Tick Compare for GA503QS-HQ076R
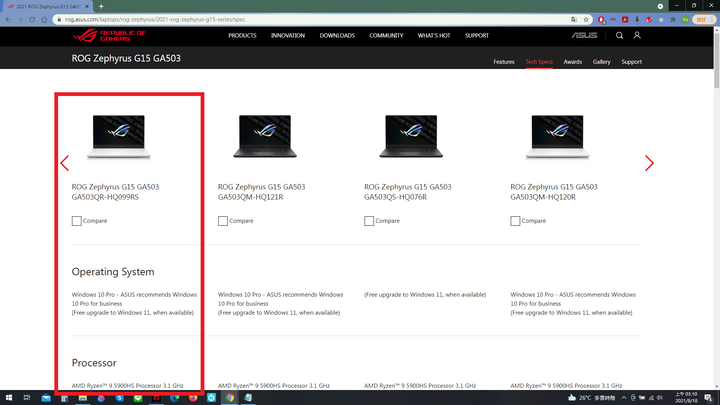This screenshot has height=405, width=720. (x=369, y=221)
